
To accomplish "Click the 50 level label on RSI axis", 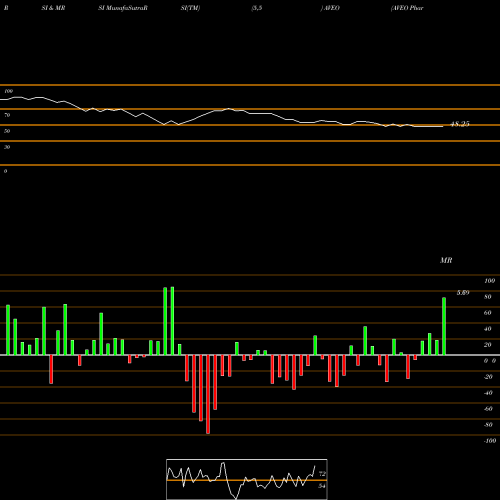I will 7,131.
